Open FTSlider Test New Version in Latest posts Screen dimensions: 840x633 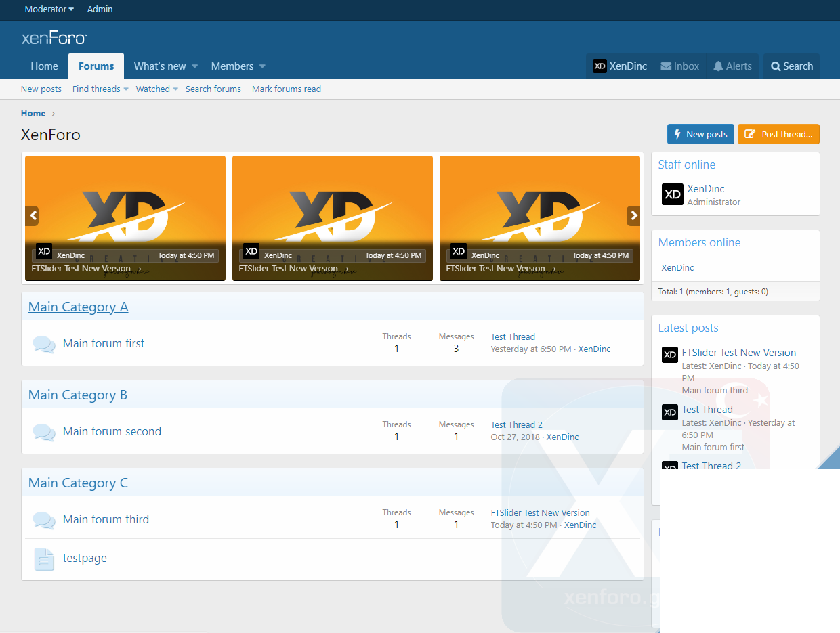coord(739,353)
